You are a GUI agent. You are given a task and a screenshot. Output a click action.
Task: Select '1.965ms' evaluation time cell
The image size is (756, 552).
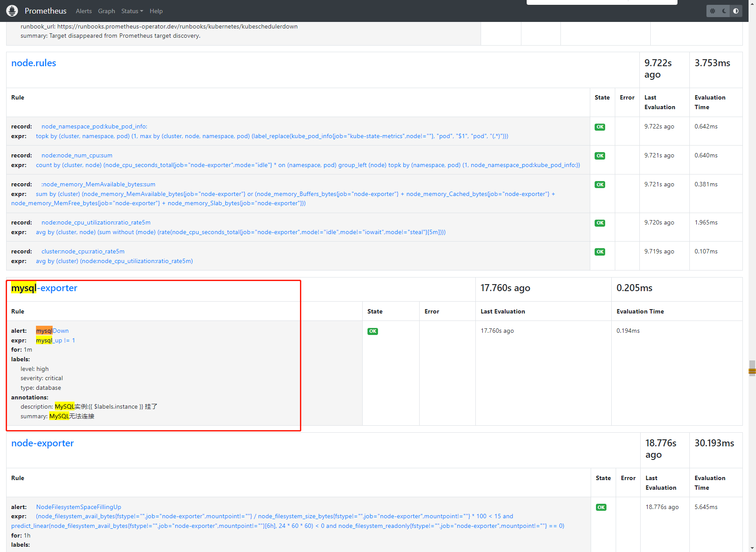(x=706, y=223)
